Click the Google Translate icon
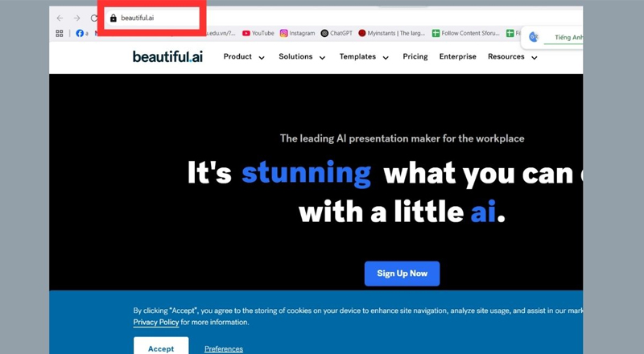The image size is (644, 354). tap(534, 37)
